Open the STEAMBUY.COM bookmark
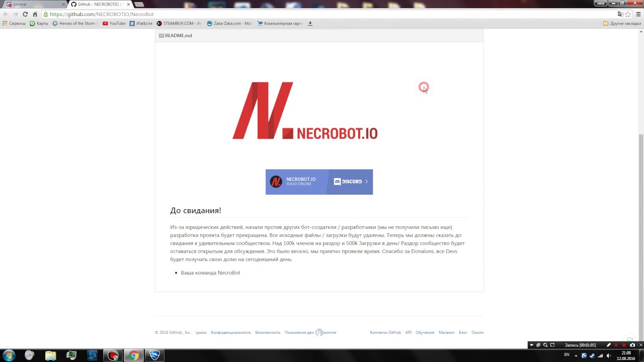This screenshot has height=362, width=644. coord(180,23)
